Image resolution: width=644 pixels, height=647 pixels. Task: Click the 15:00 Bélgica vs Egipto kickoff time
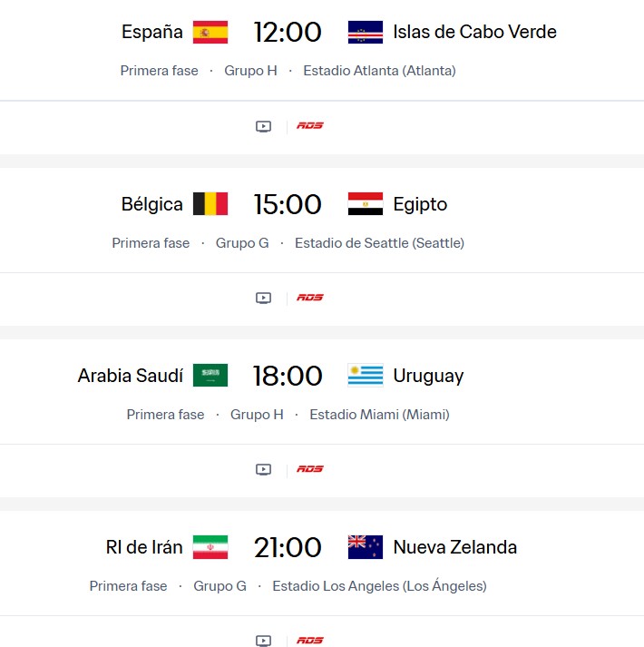click(288, 204)
